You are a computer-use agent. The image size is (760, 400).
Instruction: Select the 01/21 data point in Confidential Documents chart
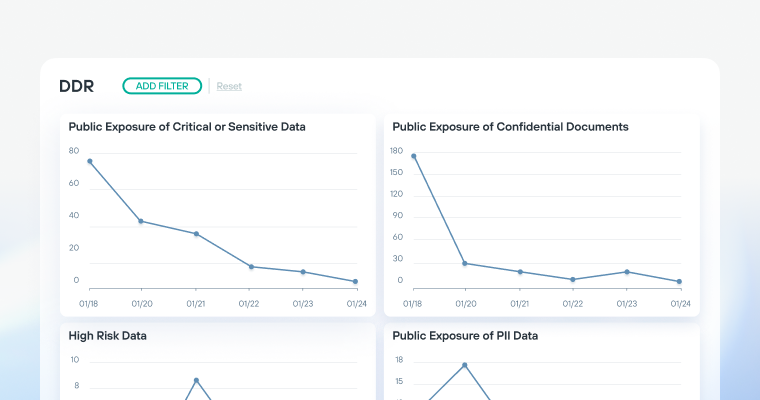pos(520,272)
